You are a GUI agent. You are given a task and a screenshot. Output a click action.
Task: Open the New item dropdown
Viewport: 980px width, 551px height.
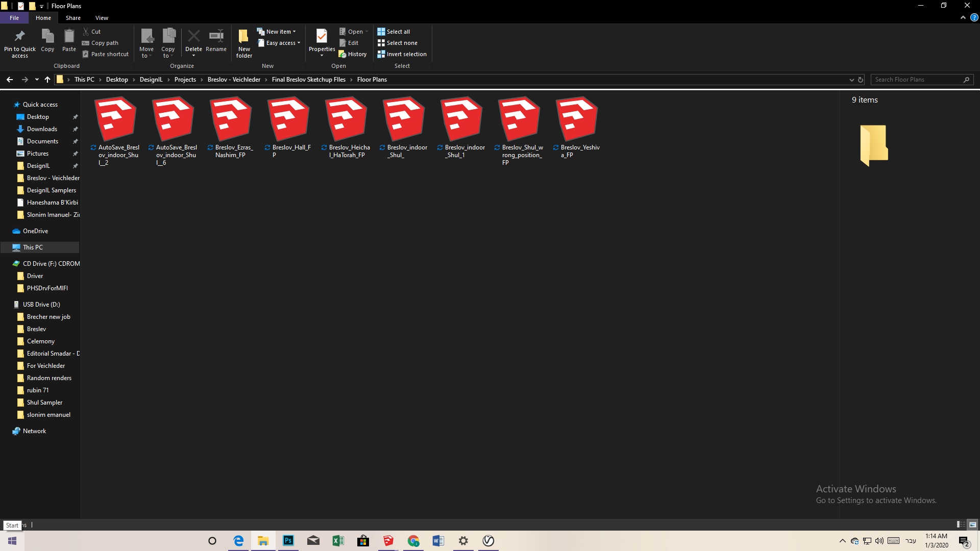295,31
